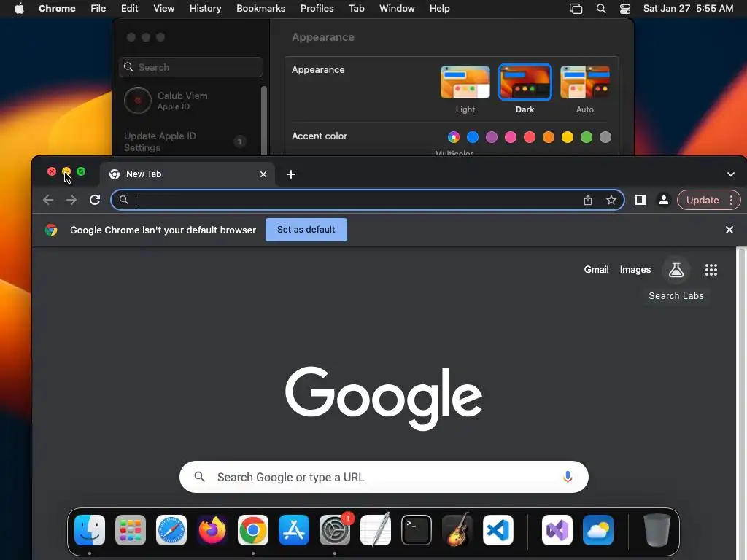Choose the green accent color
Screen dimensions: 747x560
(587, 137)
